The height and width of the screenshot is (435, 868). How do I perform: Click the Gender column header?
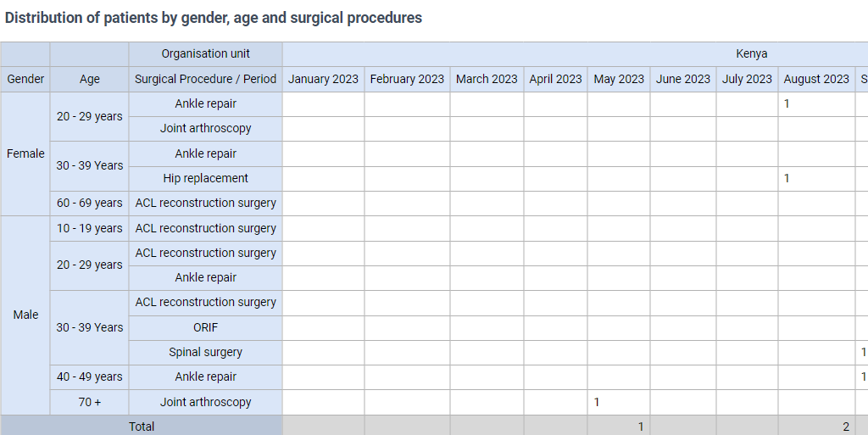coord(25,79)
